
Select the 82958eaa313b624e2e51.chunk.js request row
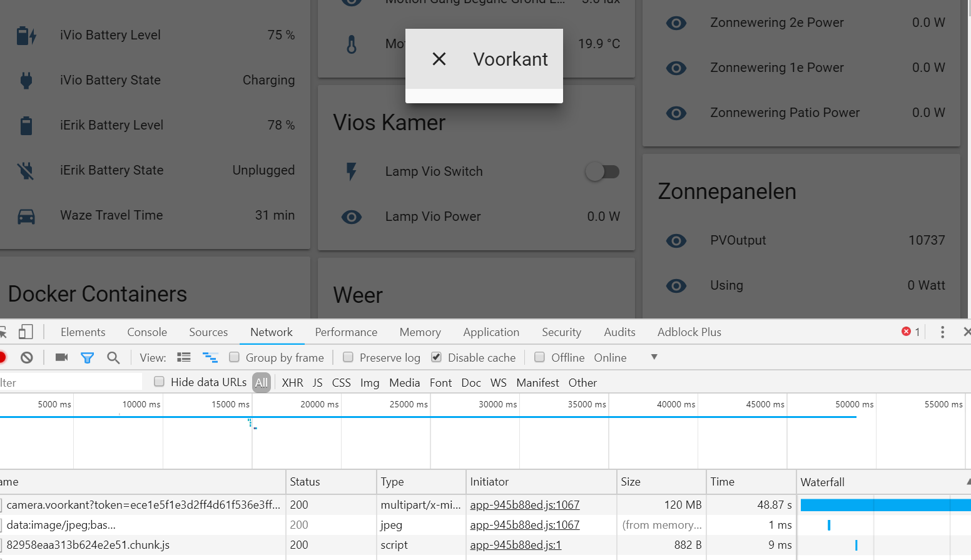coord(485,545)
